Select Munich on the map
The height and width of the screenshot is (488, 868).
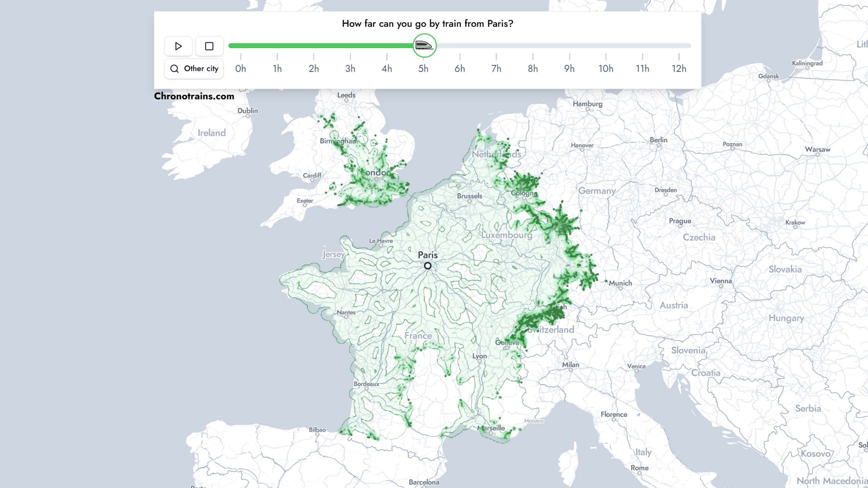(x=620, y=283)
